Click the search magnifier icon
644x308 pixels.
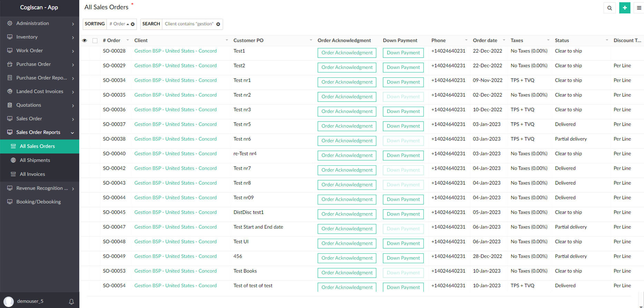pos(609,8)
